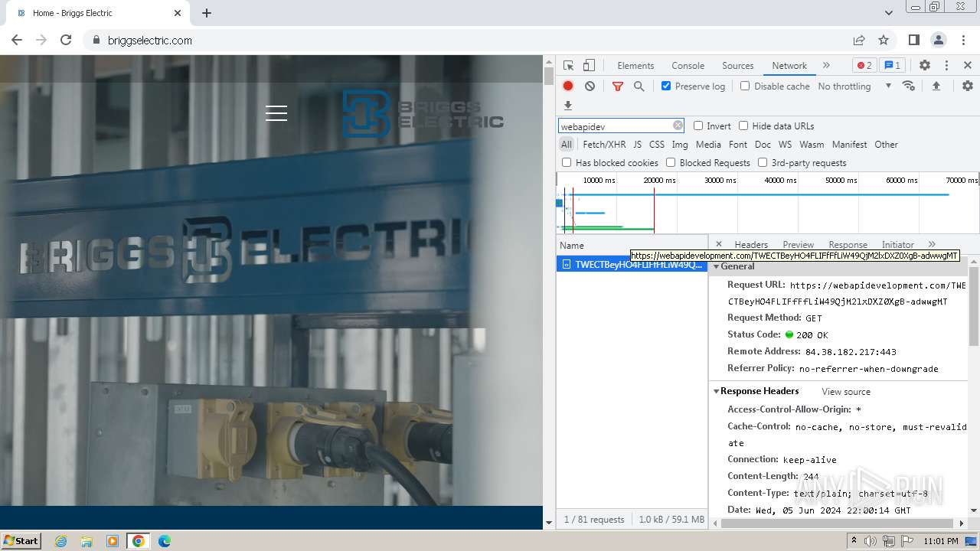Image resolution: width=980 pixels, height=551 pixels.
Task: Close the request details pane
Action: (x=718, y=244)
